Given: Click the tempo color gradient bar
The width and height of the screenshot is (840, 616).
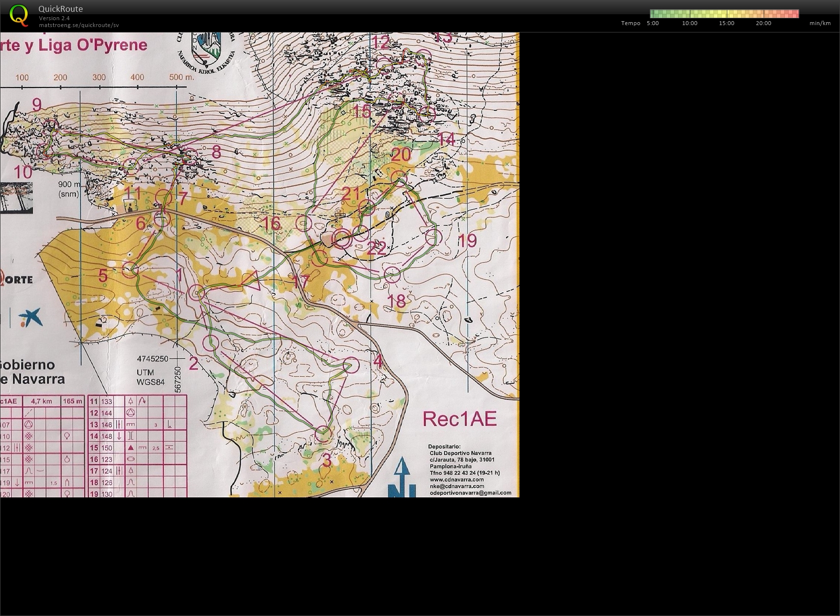Looking at the screenshot, I should [724, 14].
